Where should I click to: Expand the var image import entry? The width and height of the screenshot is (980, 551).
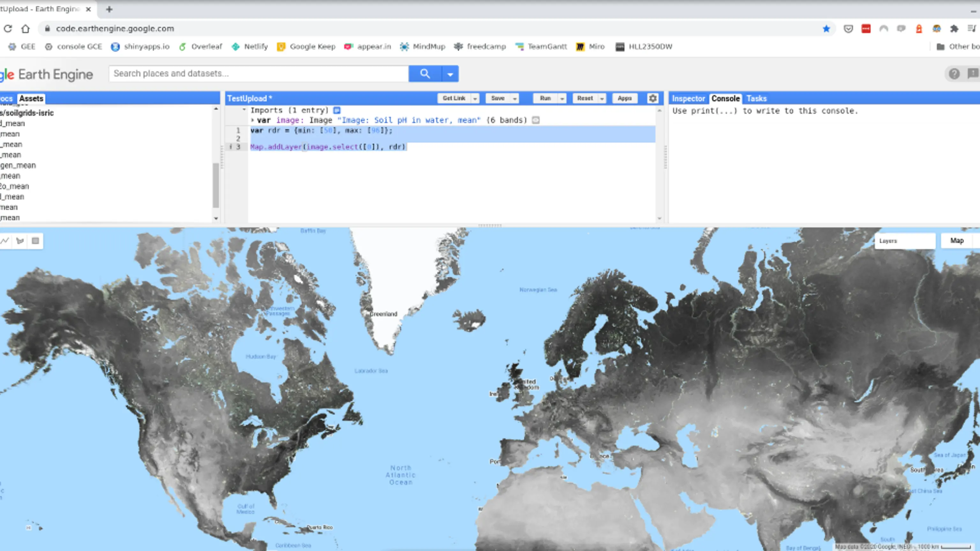(252, 120)
